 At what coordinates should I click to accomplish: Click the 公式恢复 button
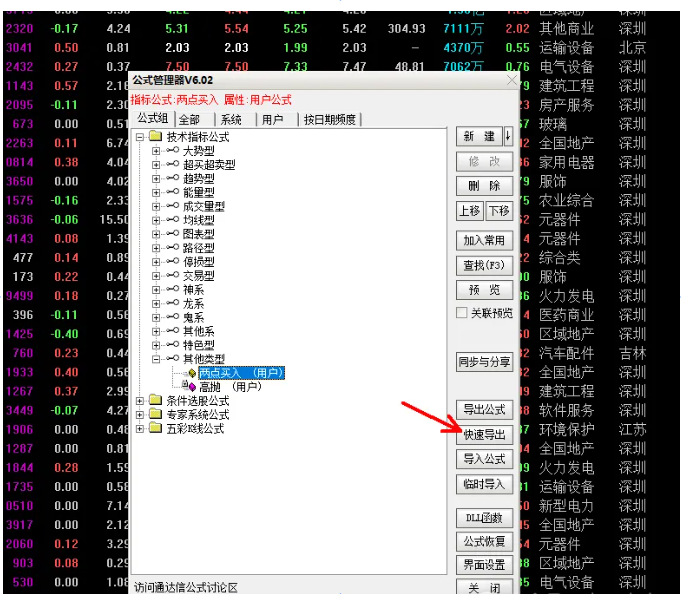484,541
